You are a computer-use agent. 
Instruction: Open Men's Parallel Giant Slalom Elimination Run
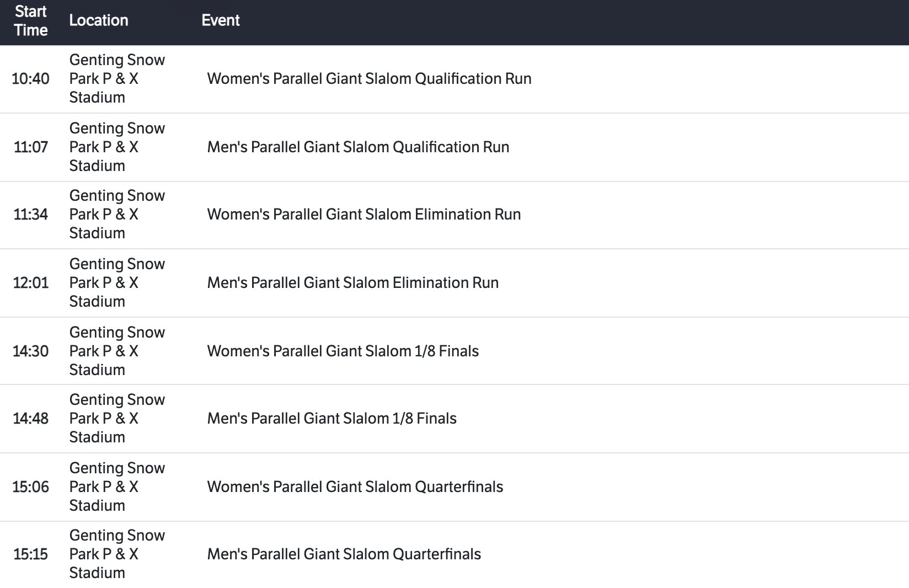tap(352, 283)
